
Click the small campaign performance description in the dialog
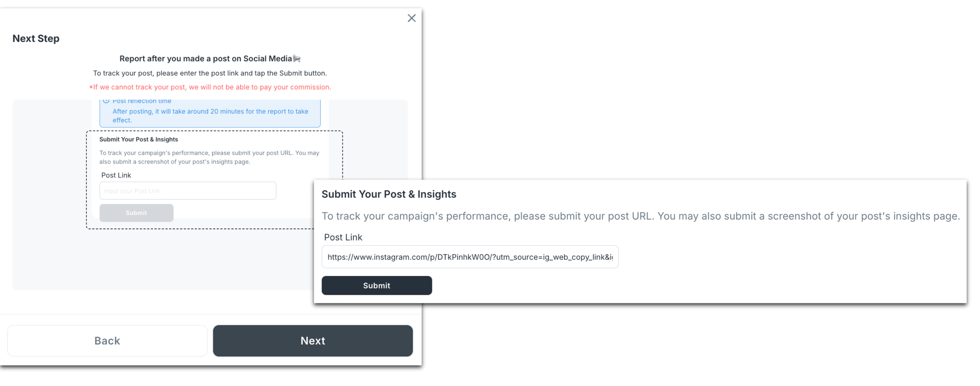tap(209, 157)
